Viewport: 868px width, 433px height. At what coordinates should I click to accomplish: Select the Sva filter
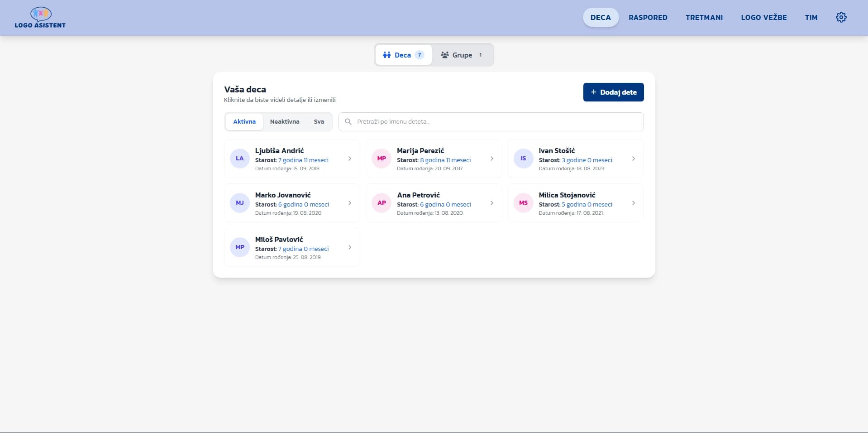tap(319, 122)
